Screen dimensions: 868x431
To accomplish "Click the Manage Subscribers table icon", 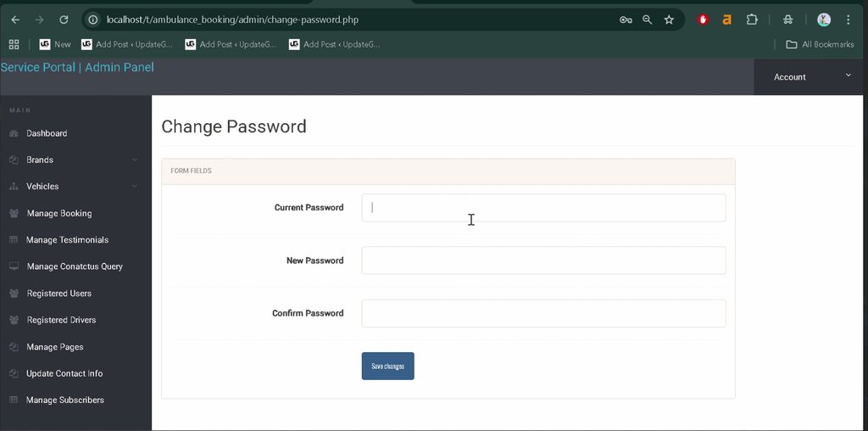I will [x=14, y=400].
